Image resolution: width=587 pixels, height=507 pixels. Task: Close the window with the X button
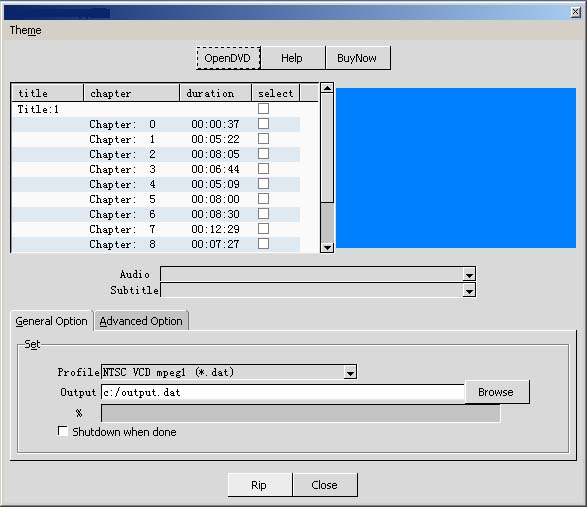tap(576, 12)
